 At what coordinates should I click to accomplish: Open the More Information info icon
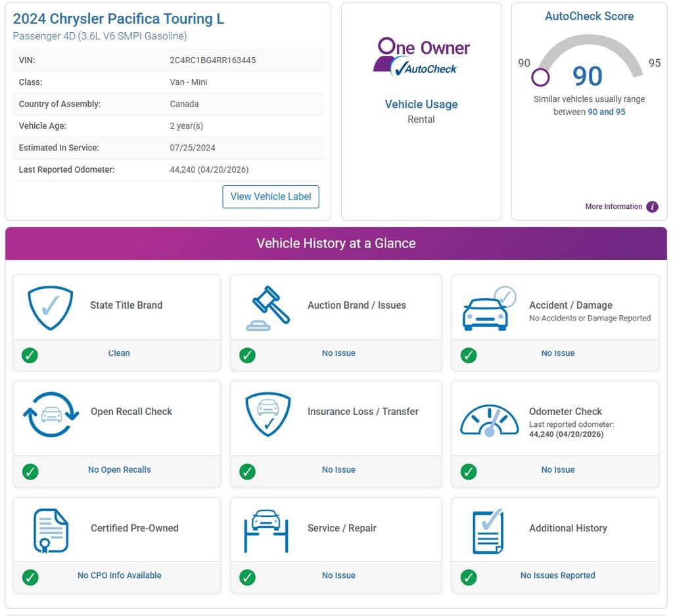[652, 207]
